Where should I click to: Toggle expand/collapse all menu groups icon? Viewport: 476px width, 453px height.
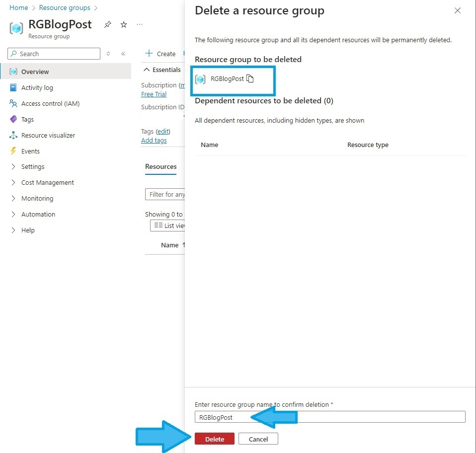click(x=108, y=54)
